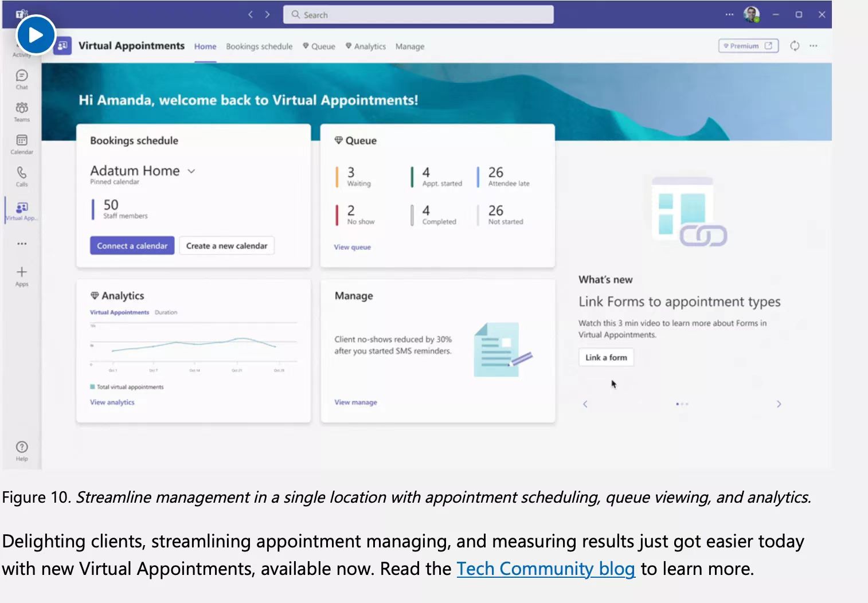
Task: Click the 4 Completed stat
Action: 434,215
